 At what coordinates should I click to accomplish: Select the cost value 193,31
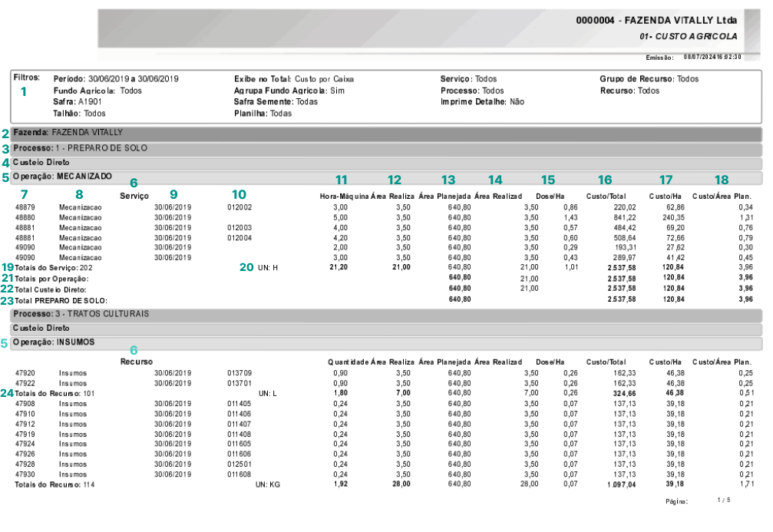pyautogui.click(x=625, y=247)
